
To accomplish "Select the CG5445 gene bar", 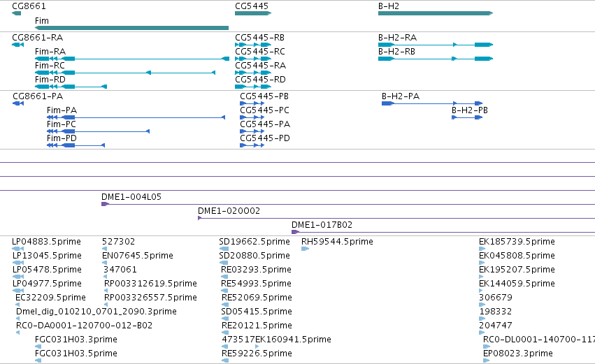I will 253,13.
